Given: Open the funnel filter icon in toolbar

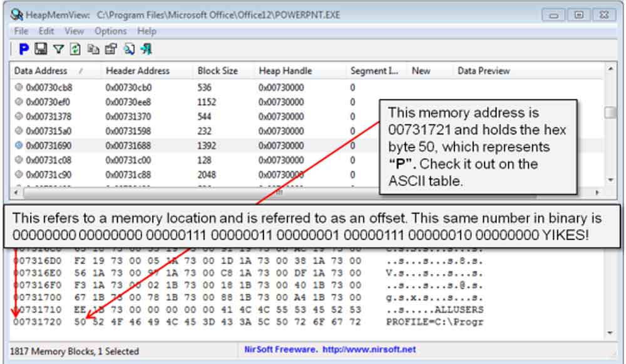Looking at the screenshot, I should [58, 49].
